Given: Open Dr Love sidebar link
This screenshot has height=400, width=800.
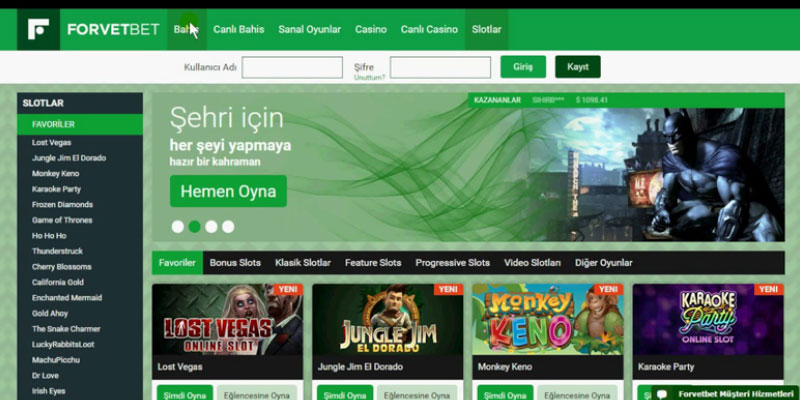Looking at the screenshot, I should 45,376.
